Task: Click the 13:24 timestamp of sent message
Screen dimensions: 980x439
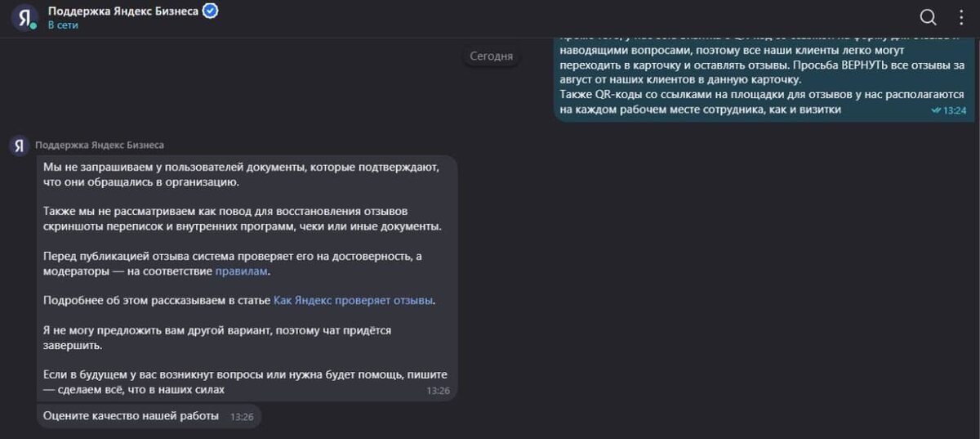Action: point(955,110)
